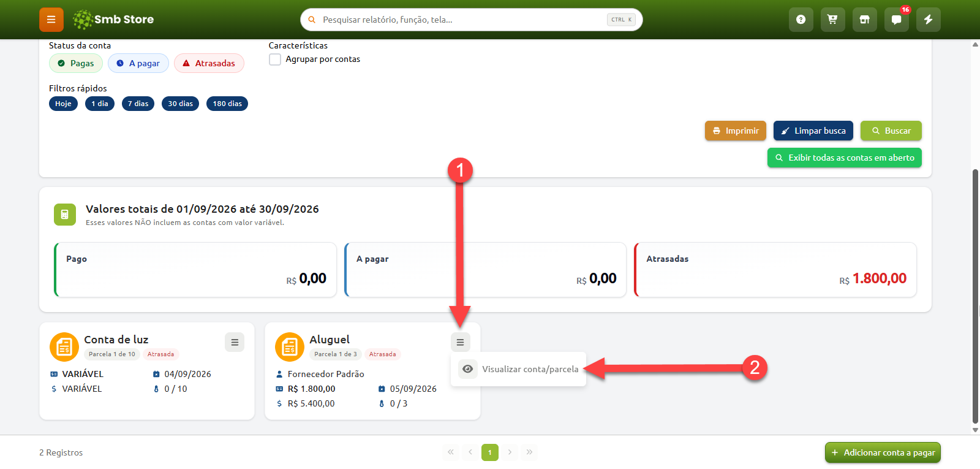Click the green Buscar button
The width and height of the screenshot is (980, 469).
(891, 131)
